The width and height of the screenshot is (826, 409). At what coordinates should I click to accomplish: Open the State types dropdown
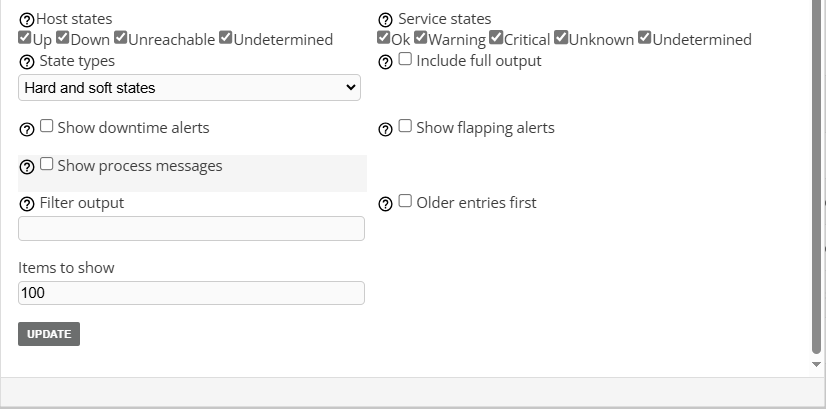[x=189, y=88]
